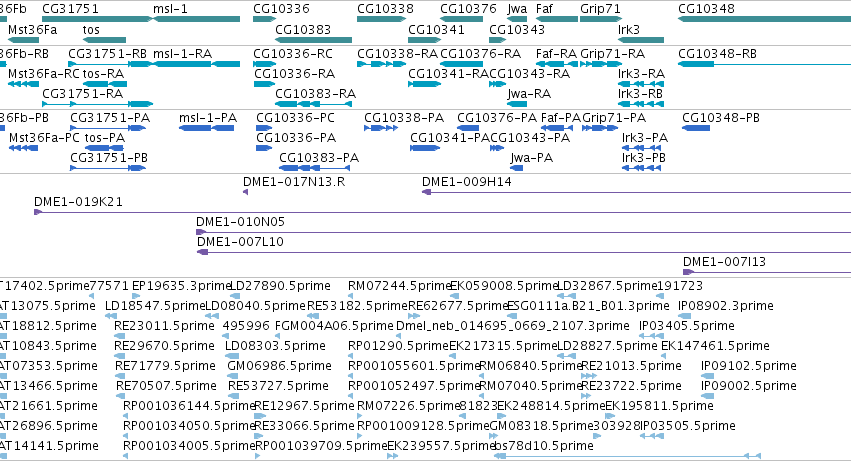Open protein CG10336-PC

click(x=295, y=118)
